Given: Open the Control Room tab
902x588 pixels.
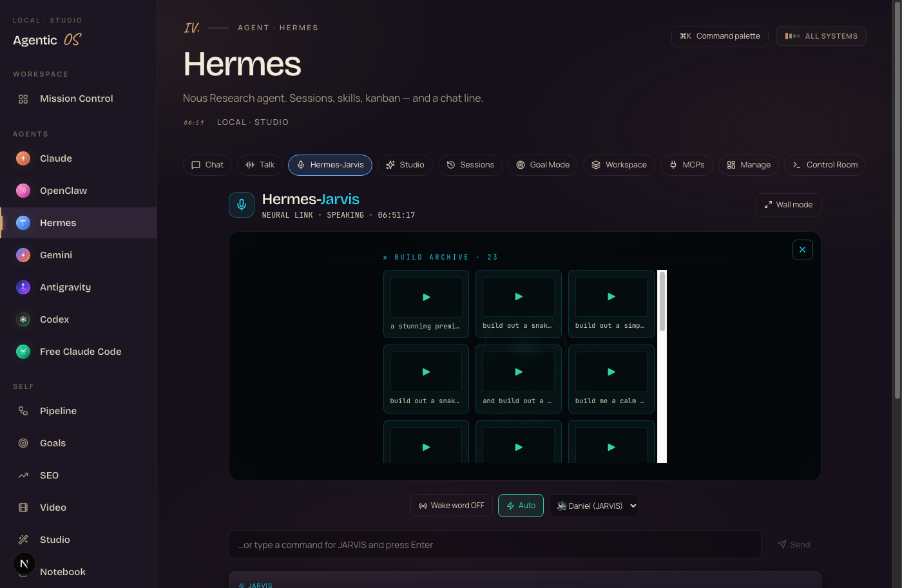Looking at the screenshot, I should (825, 165).
